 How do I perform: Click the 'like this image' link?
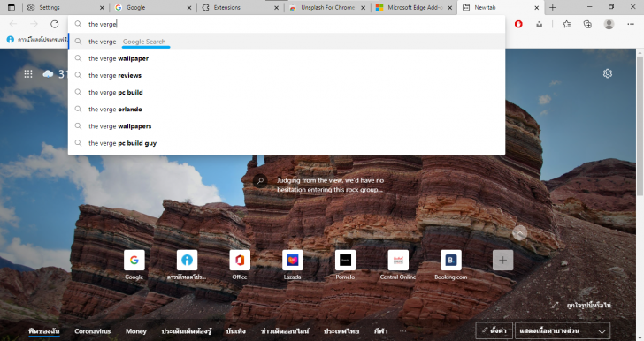pyautogui.click(x=589, y=306)
